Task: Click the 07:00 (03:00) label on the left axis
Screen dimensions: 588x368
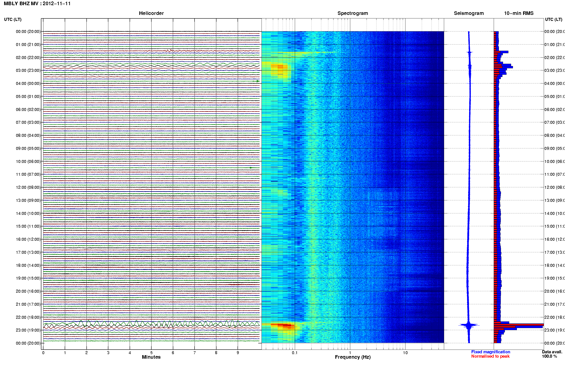Action: [28, 122]
